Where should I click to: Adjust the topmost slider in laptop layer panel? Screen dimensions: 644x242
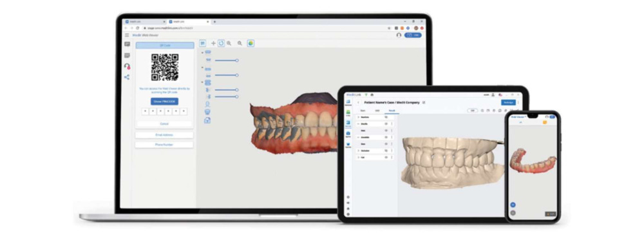pos(226,61)
